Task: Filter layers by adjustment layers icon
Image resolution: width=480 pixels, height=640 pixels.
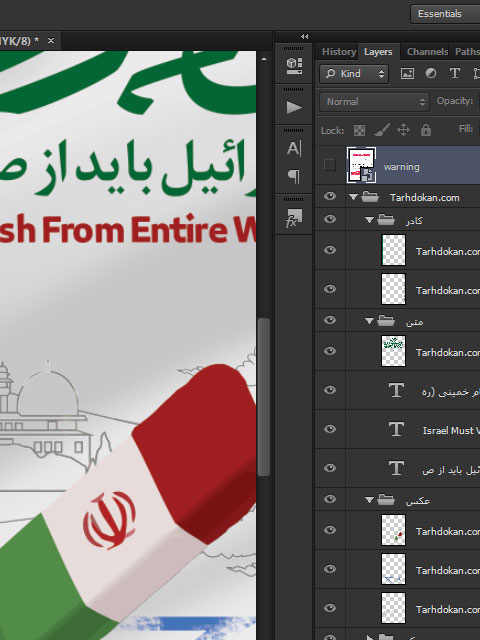Action: 431,73
